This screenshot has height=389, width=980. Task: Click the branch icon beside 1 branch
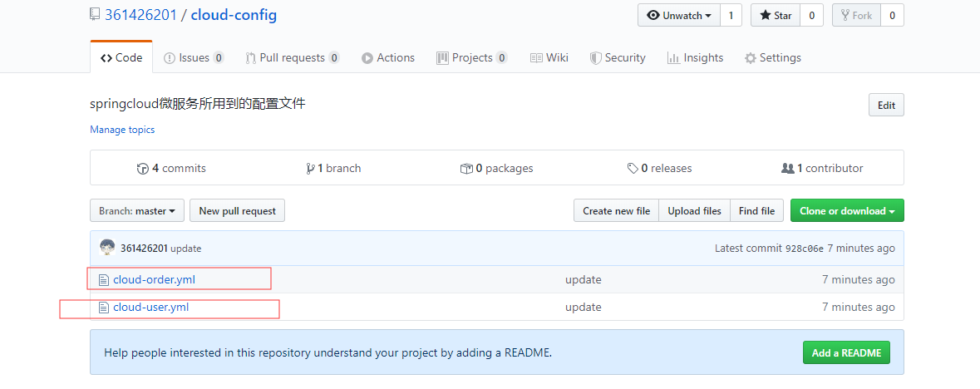(310, 168)
